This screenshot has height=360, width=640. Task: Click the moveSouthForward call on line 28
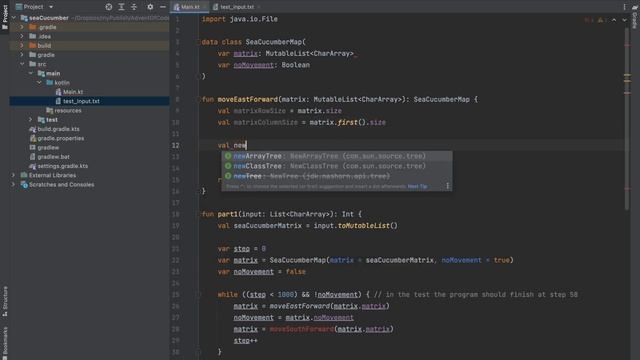click(x=302, y=329)
